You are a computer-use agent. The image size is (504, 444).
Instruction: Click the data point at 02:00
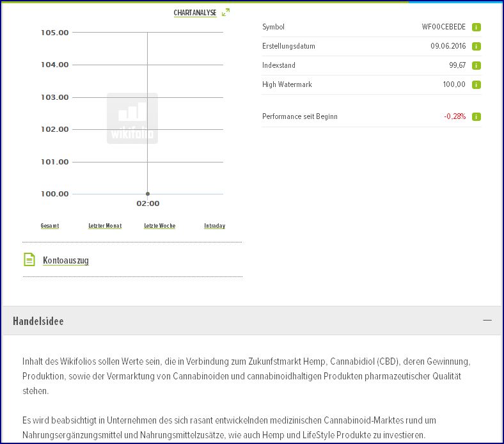148,193
